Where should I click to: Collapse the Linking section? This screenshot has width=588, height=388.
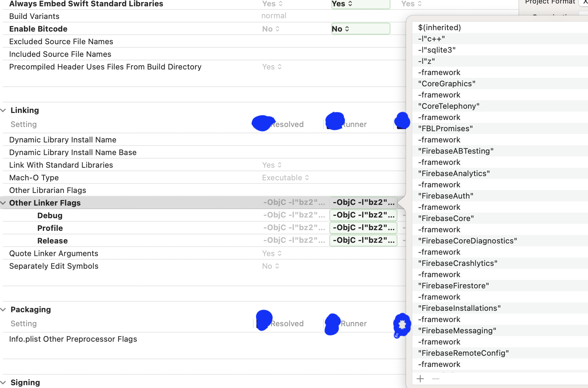click(3, 110)
